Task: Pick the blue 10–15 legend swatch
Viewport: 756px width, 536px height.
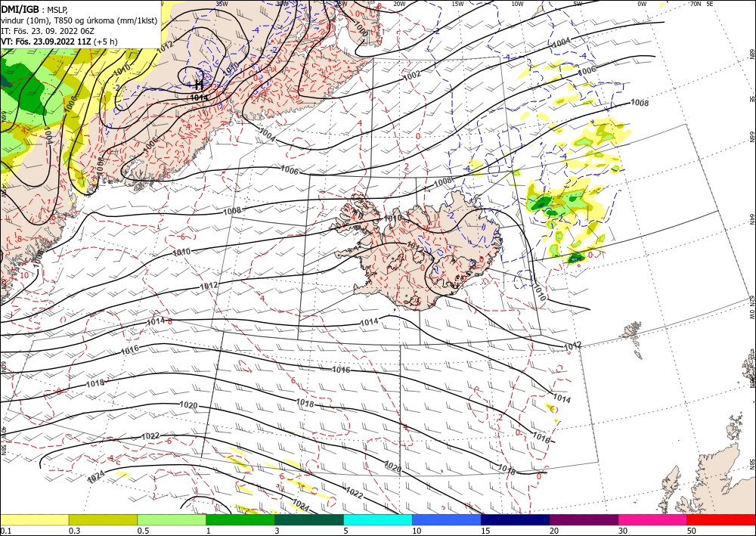Action: click(447, 520)
